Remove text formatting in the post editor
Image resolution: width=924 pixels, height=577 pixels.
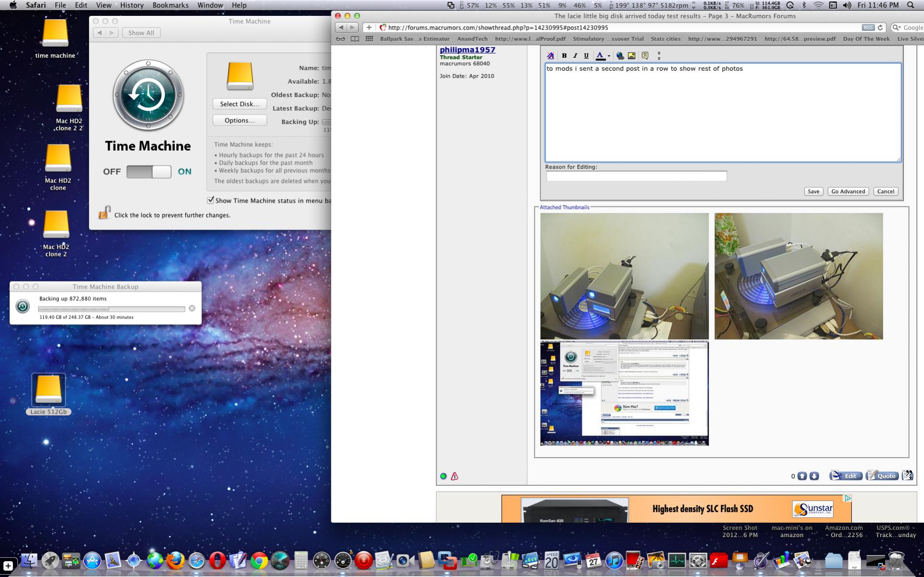point(550,56)
